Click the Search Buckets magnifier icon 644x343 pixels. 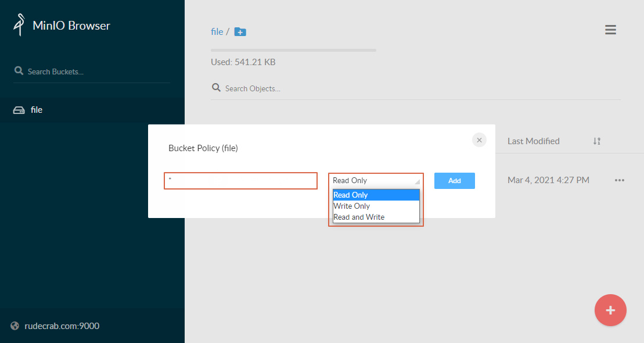coord(19,71)
